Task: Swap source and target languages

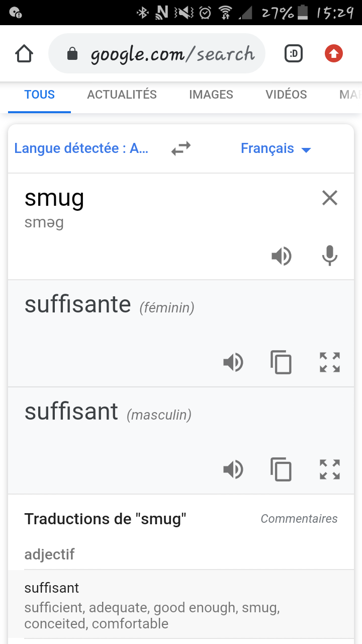Action: [x=181, y=148]
